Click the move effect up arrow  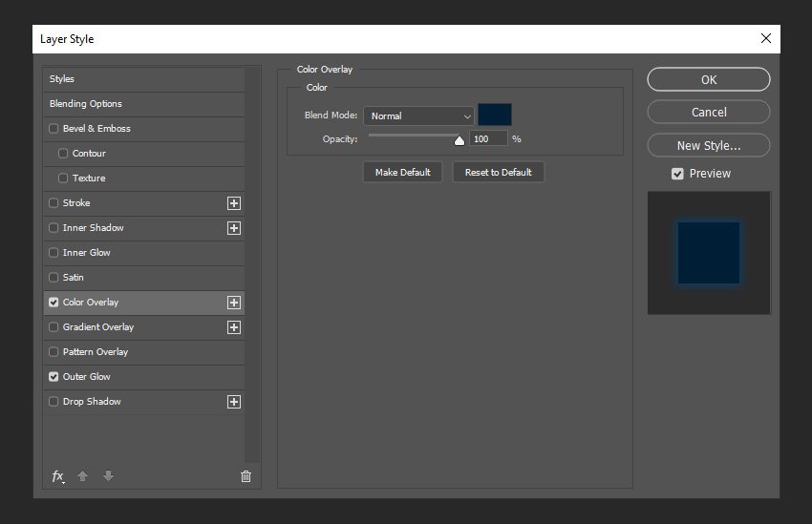point(82,476)
